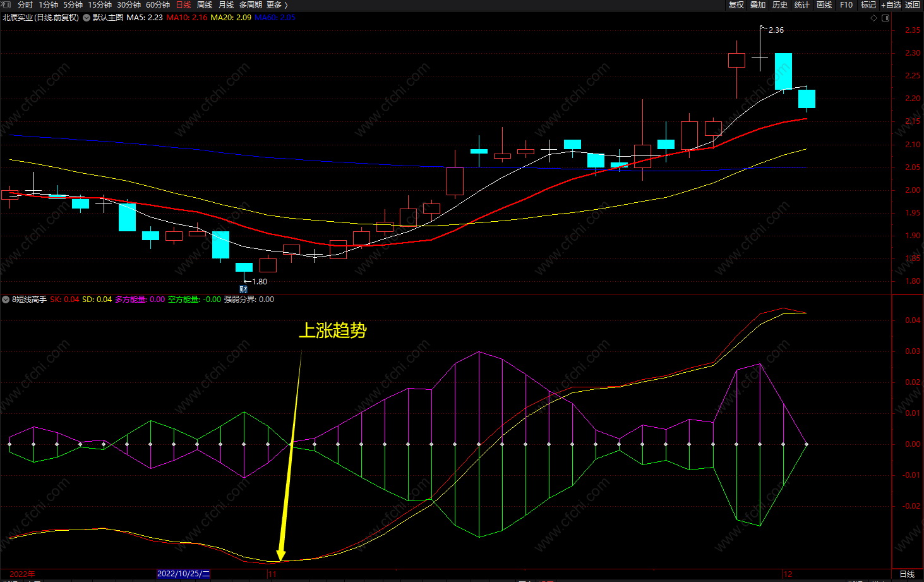This screenshot has height=582, width=924.
Task: Click the 标记 mark button
Action: [x=868, y=5]
